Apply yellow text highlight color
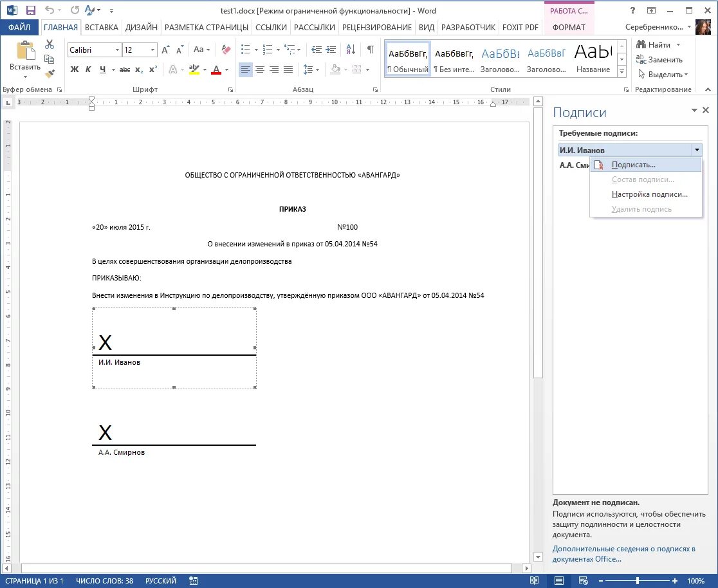This screenshot has width=718, height=588. 194,69
